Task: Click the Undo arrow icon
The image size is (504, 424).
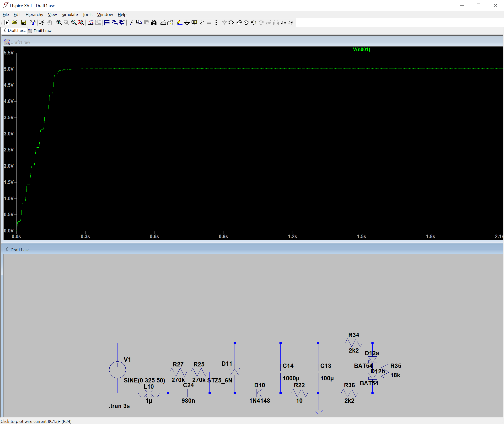Action: [x=254, y=23]
